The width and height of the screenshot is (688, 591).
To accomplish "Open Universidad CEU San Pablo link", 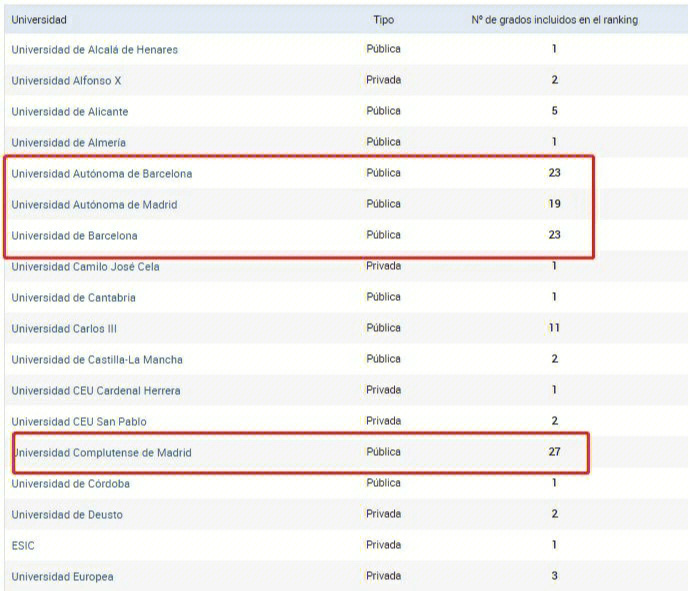I will pos(79,422).
